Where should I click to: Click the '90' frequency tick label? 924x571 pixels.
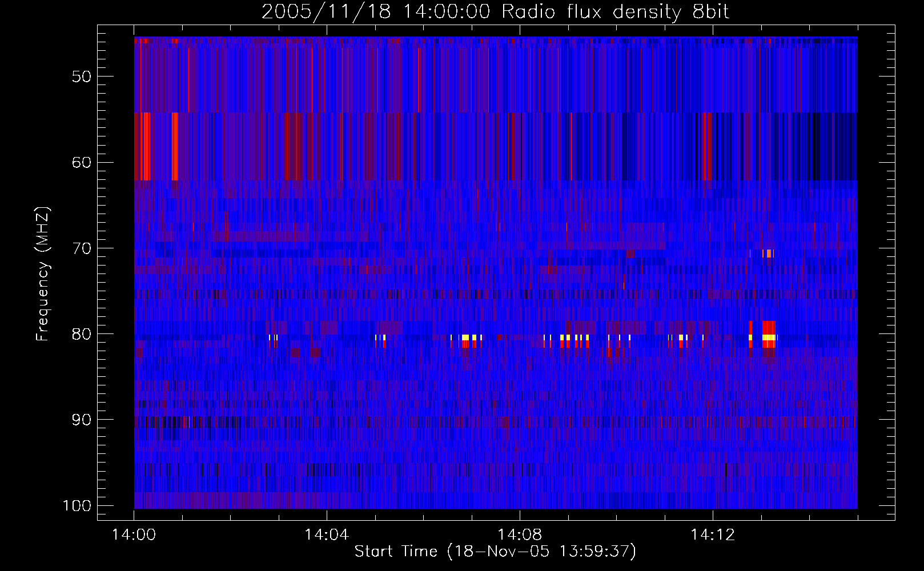[x=82, y=420]
